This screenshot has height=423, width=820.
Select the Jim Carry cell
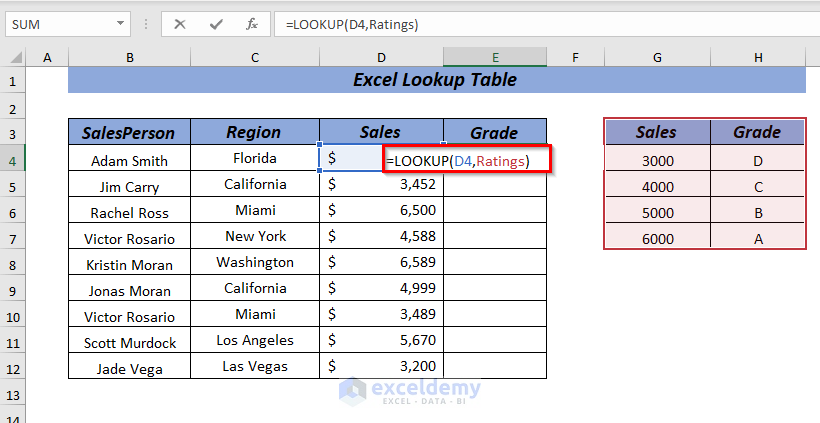coord(129,185)
